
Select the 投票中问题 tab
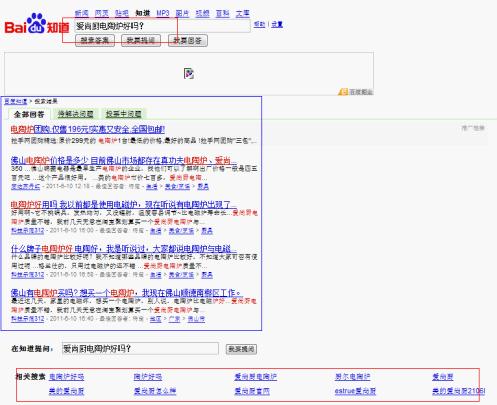pyautogui.click(x=124, y=114)
